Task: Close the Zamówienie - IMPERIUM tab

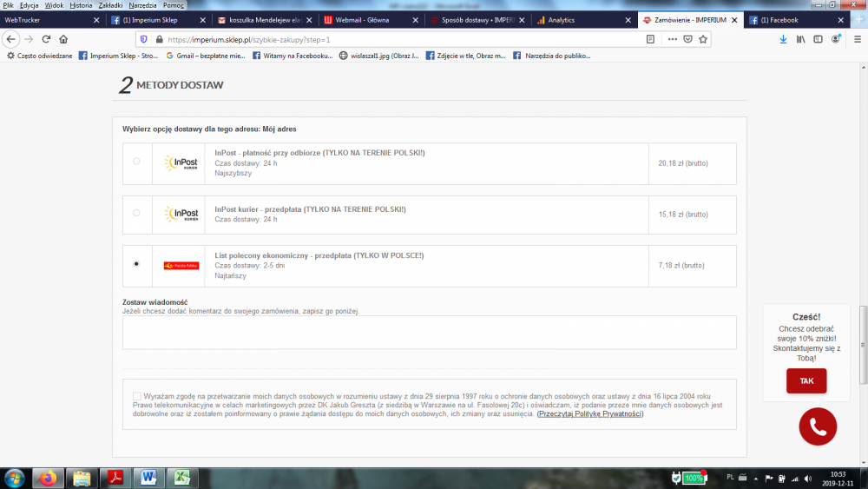Action: (x=734, y=20)
